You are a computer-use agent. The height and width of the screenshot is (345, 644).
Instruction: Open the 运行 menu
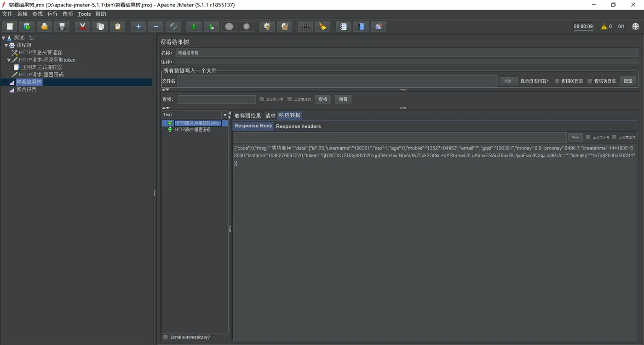pos(52,14)
